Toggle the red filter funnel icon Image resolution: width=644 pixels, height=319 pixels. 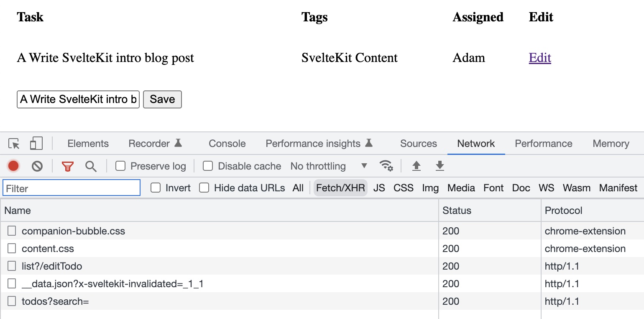pyautogui.click(x=67, y=166)
